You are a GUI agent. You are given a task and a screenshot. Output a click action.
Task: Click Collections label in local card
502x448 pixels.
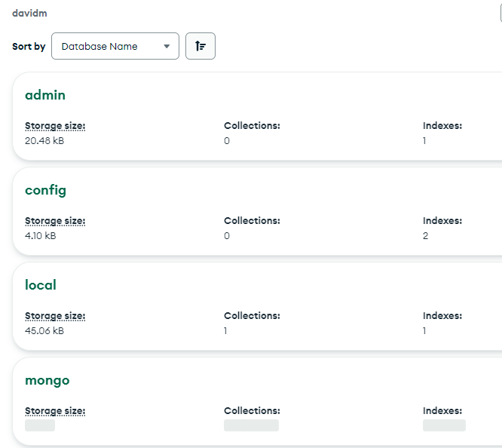click(x=252, y=316)
